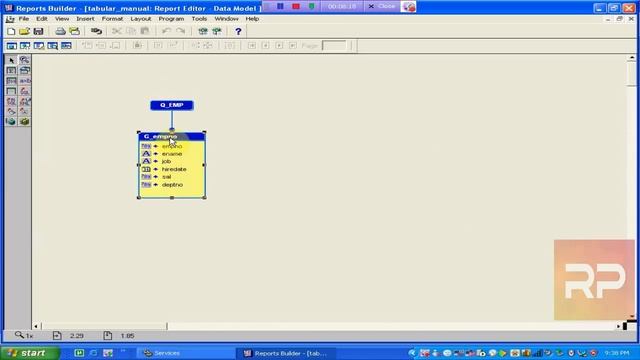The width and height of the screenshot is (640, 360).
Task: Pick the Data Link tool in the palette
Action: click(x=24, y=71)
